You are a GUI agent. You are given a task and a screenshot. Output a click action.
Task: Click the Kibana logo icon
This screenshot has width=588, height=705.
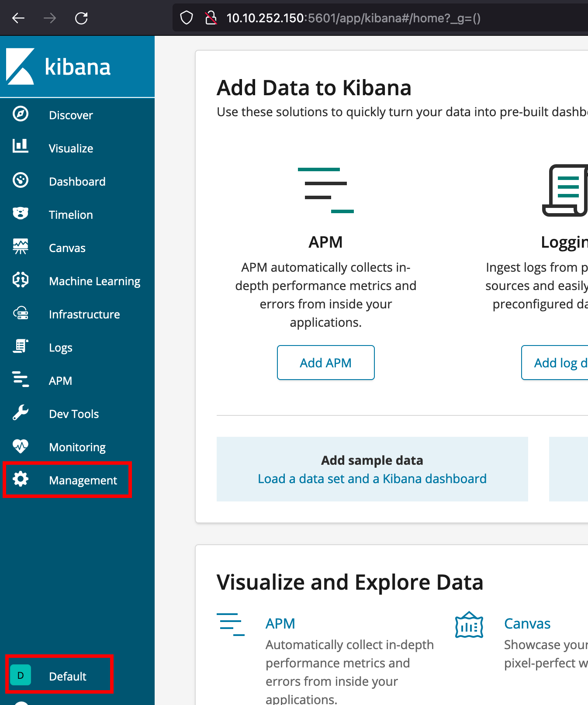coord(20,66)
